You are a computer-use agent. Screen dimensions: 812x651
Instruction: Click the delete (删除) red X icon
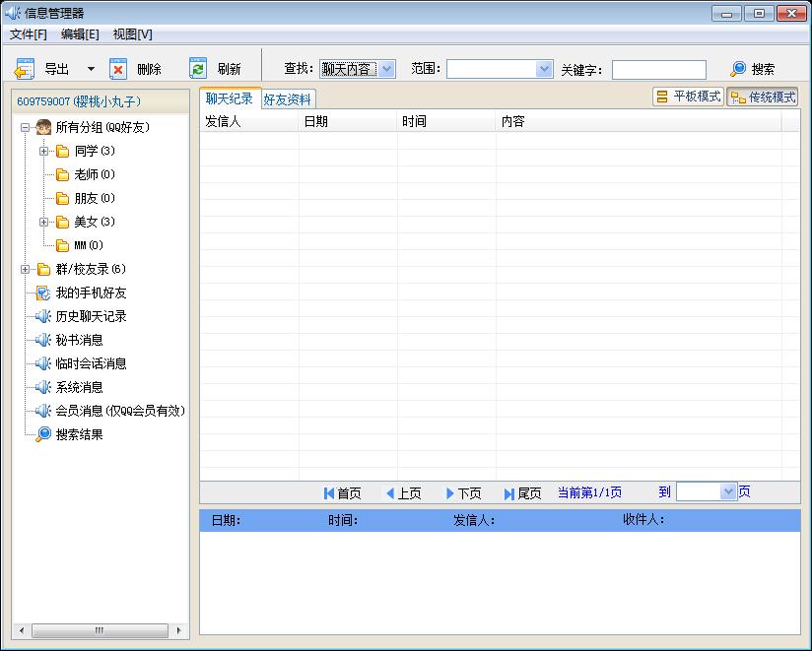(x=118, y=69)
